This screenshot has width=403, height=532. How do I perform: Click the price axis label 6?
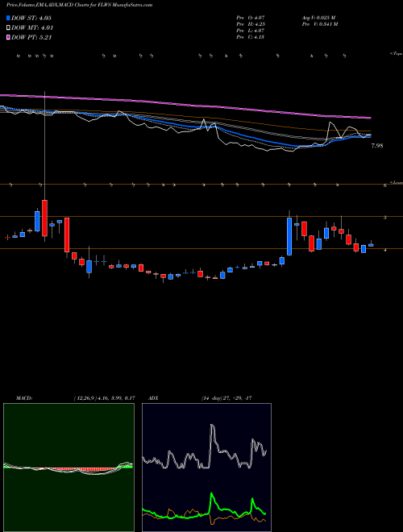pos(385,185)
